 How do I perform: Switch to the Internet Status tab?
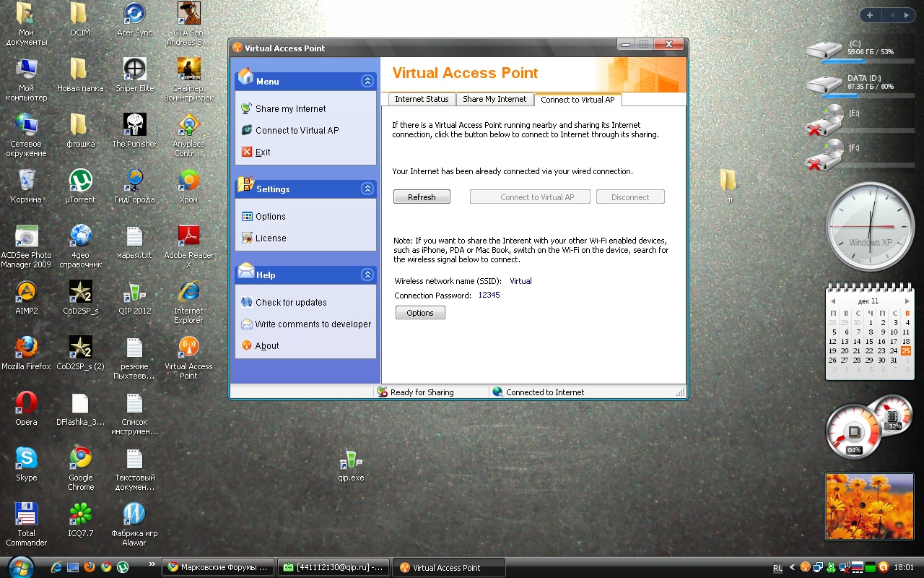click(x=422, y=100)
